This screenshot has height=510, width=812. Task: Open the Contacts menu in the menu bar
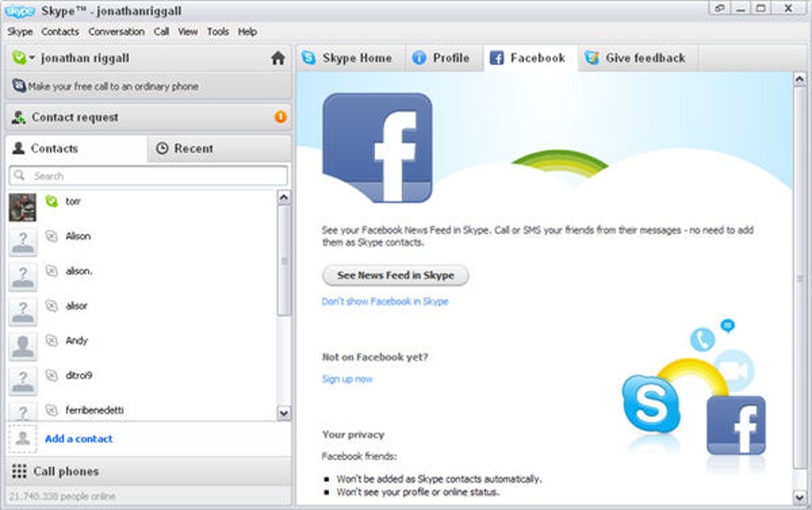(60, 32)
